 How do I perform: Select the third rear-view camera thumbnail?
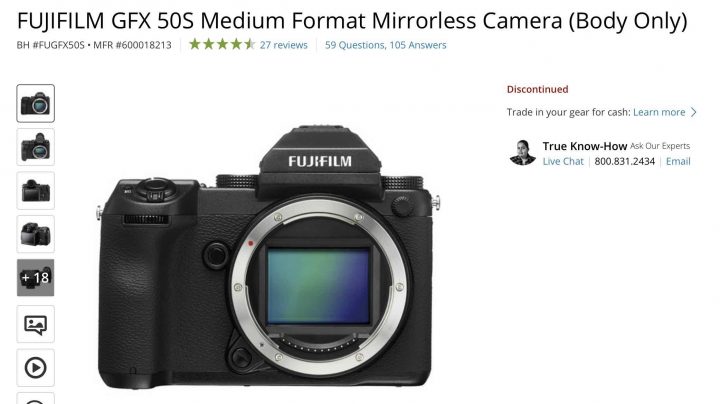tap(35, 191)
